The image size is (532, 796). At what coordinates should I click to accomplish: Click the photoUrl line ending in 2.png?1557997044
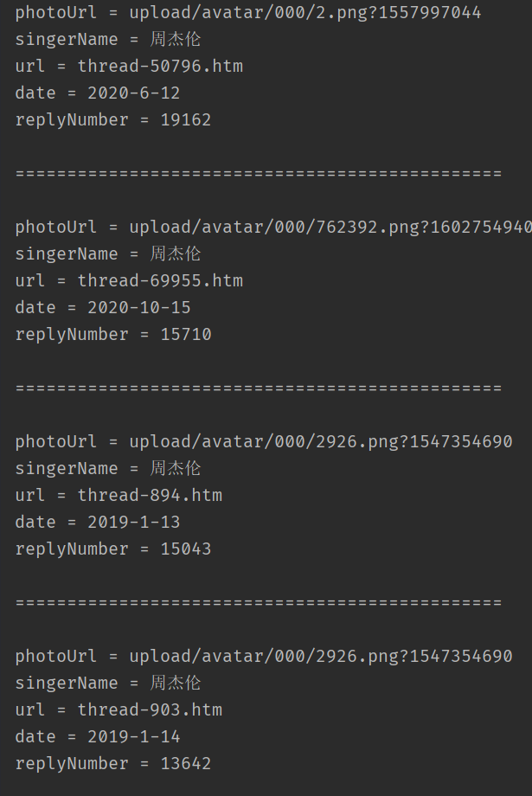[x=248, y=12]
